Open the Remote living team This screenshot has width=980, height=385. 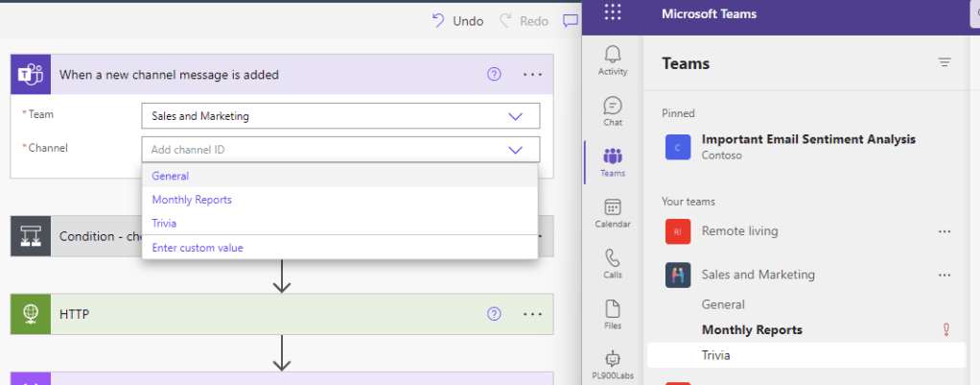[740, 231]
